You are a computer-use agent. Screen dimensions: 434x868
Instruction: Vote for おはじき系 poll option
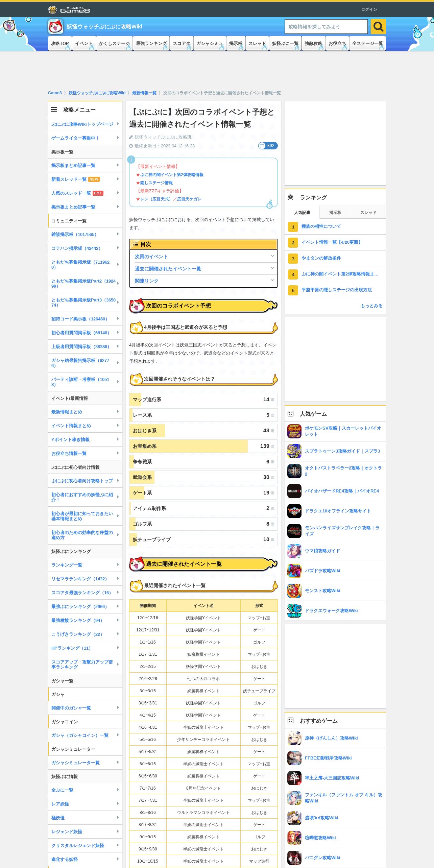[203, 431]
